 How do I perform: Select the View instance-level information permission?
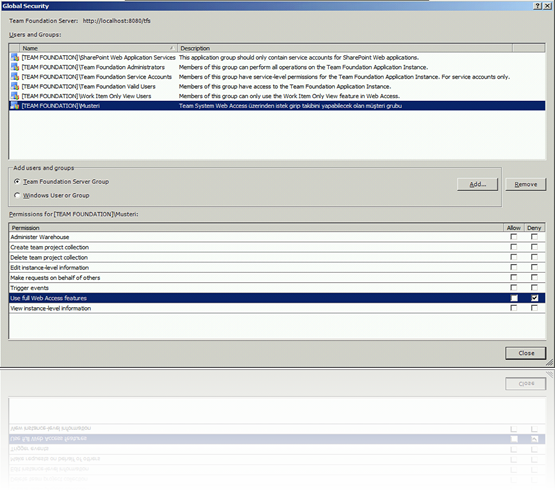point(277,308)
